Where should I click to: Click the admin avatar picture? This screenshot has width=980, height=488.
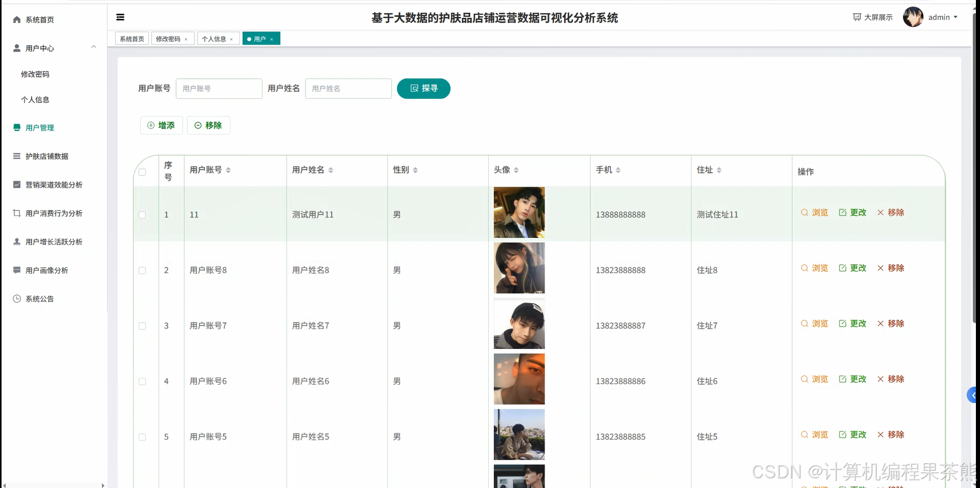pos(913,17)
